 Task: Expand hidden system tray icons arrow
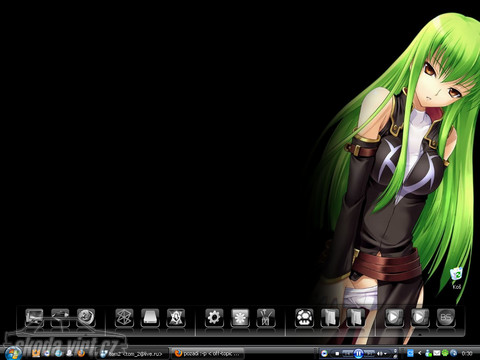(x=419, y=353)
